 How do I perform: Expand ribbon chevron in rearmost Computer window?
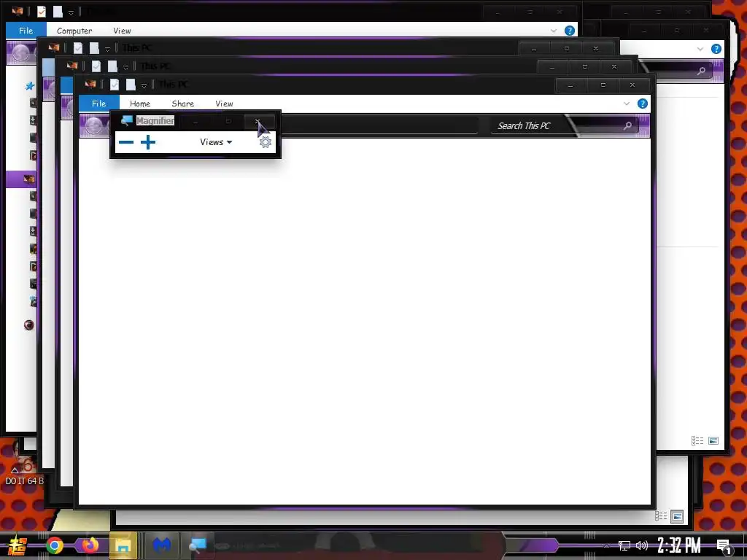pyautogui.click(x=554, y=31)
